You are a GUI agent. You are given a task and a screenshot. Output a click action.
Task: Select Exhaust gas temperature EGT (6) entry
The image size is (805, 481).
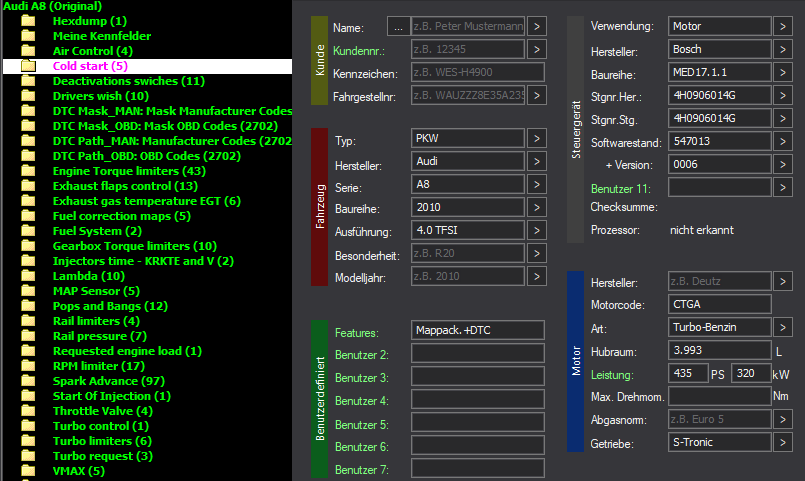(x=147, y=201)
